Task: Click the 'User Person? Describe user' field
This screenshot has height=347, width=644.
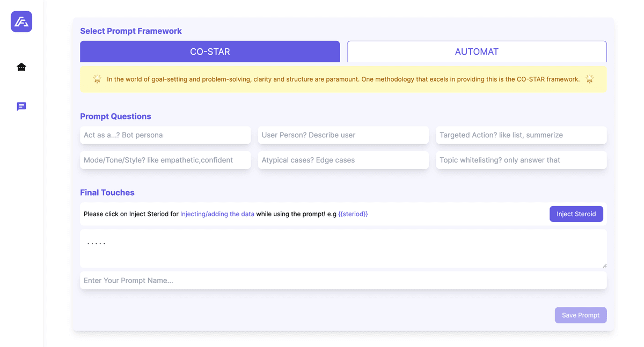Action: tap(343, 135)
